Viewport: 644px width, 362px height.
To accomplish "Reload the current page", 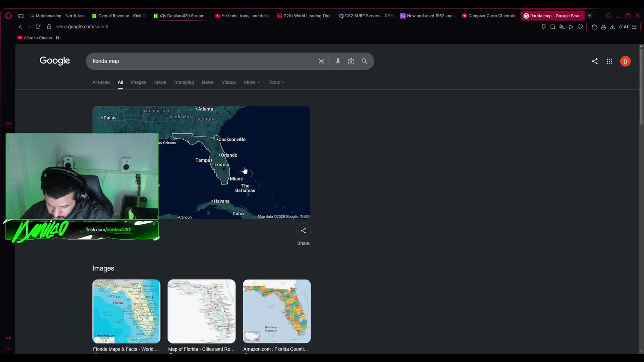I will click(x=38, y=27).
